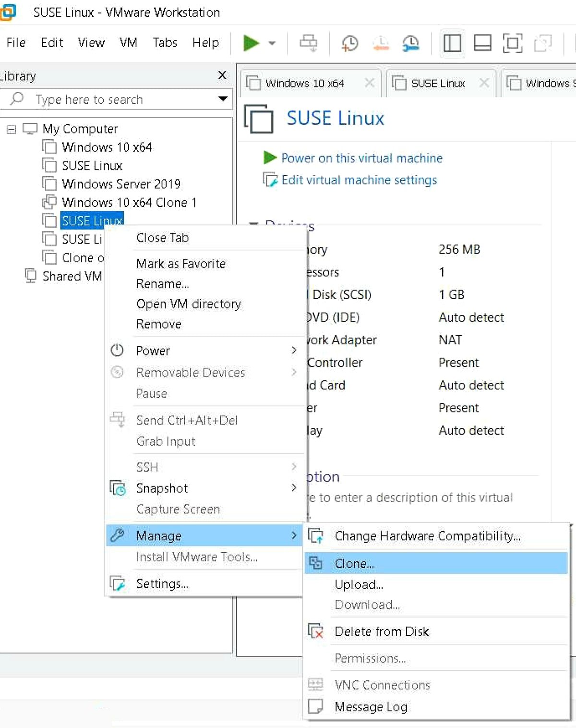Enable Mark as Favorite for SUSE Linux
This screenshot has height=728, width=576.
coord(180,264)
